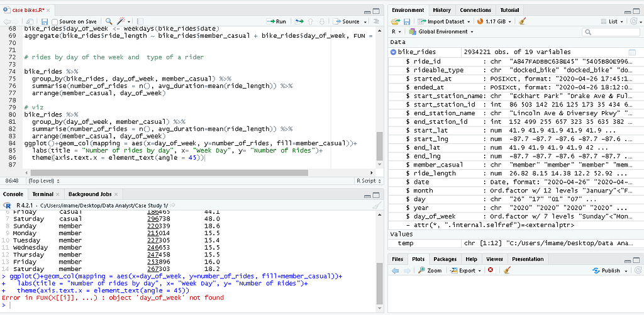Screen dimensions: 644x315
Task: Open the Tutorial tab
Action: coord(509,10)
